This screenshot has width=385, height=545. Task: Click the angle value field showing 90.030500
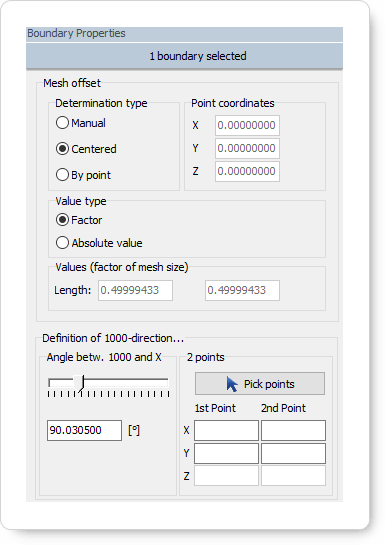tap(84, 430)
